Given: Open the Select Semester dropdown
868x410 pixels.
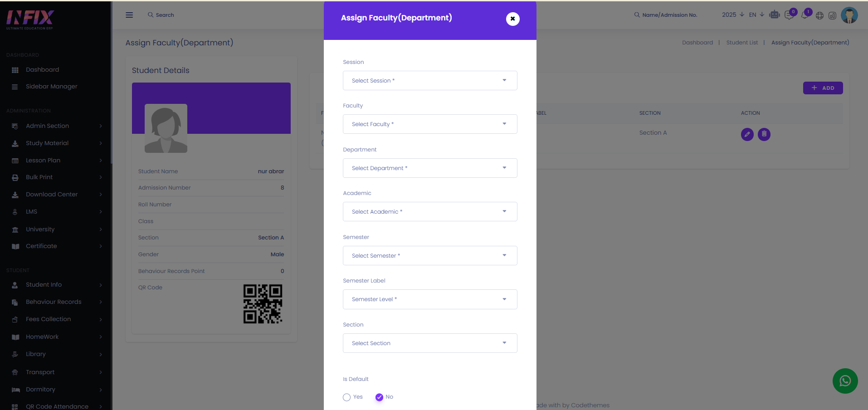Looking at the screenshot, I should 430,255.
